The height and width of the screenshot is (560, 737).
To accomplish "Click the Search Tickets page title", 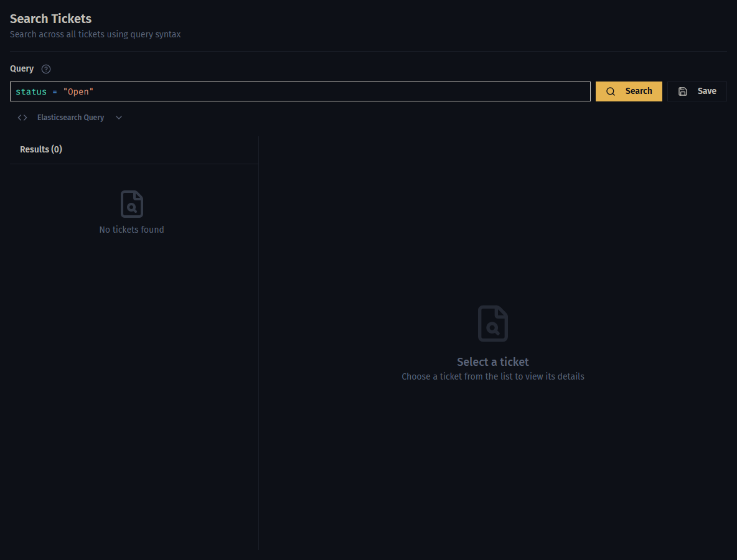I will (51, 19).
